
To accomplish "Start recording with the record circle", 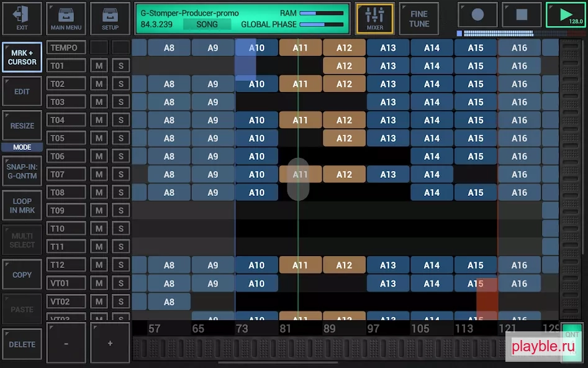I will coord(477,15).
